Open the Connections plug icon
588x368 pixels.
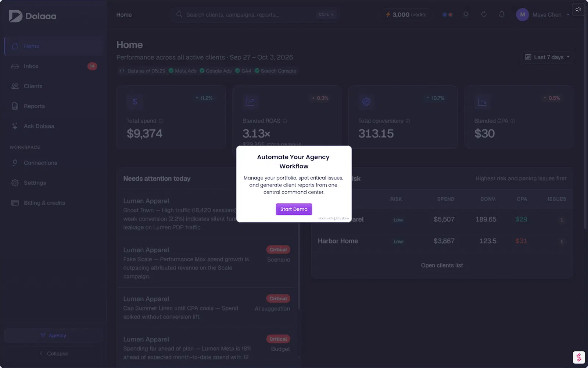point(15,163)
